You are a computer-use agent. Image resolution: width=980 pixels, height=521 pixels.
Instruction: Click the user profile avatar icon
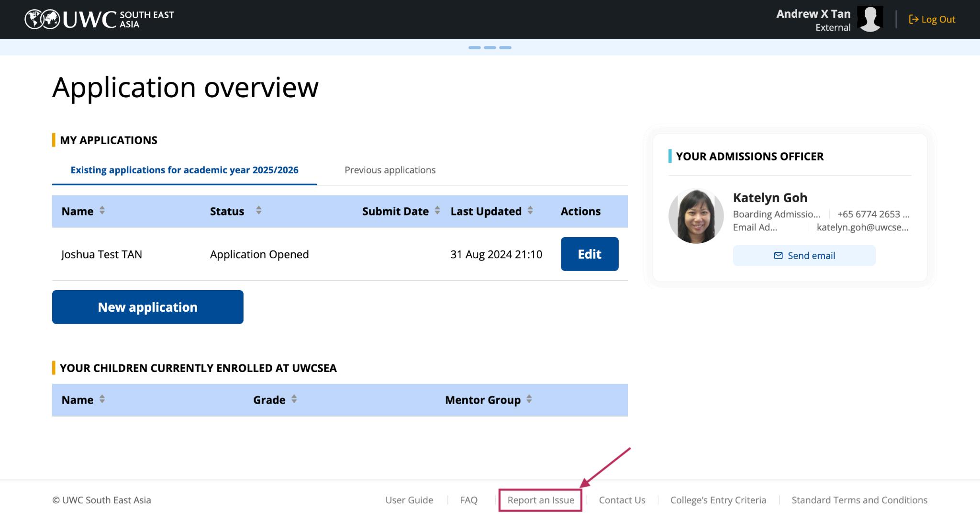click(x=869, y=19)
